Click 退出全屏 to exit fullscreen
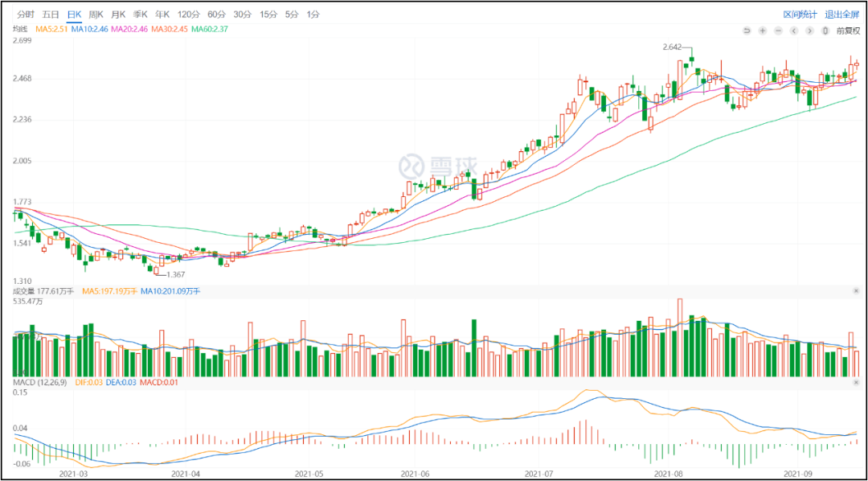868x481 pixels. (841, 15)
